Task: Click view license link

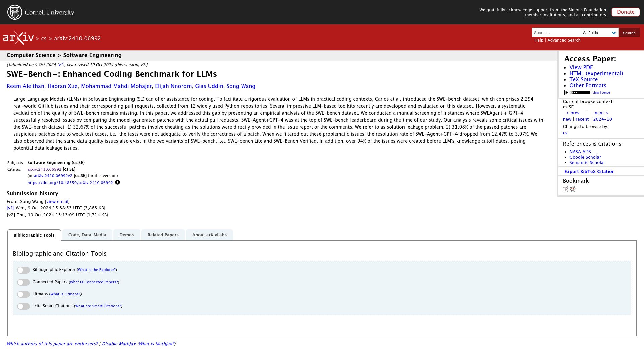Action: click(x=601, y=93)
